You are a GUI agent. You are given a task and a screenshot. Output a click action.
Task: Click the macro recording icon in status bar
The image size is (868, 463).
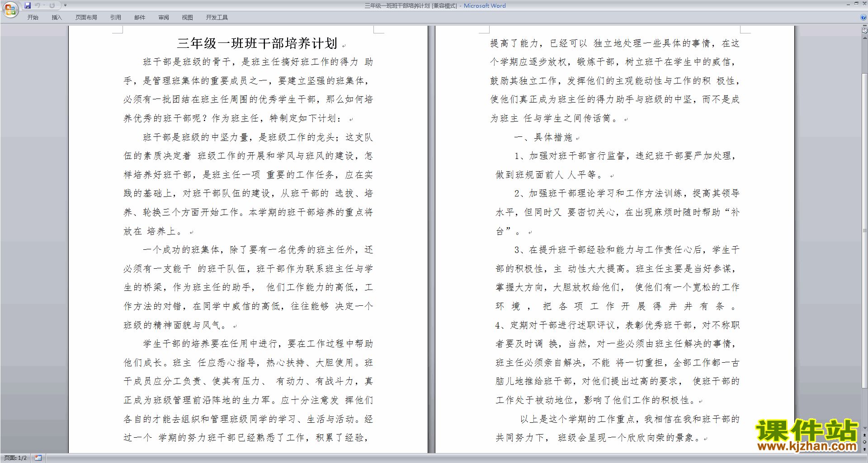(38, 458)
